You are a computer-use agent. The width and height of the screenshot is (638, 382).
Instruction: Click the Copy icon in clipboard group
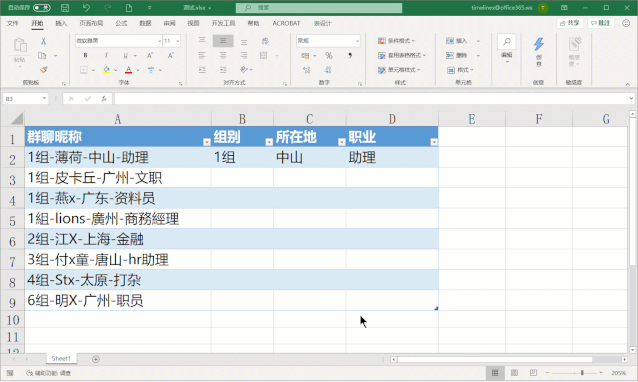click(42, 55)
